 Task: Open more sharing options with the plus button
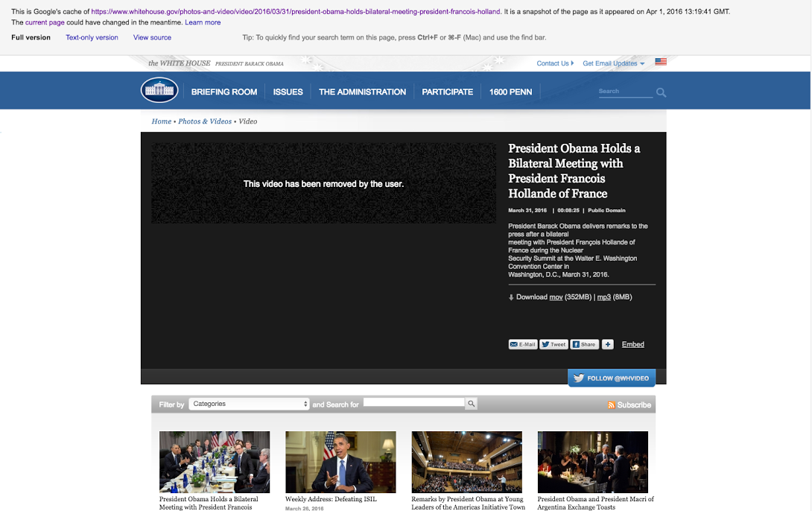[x=608, y=344]
